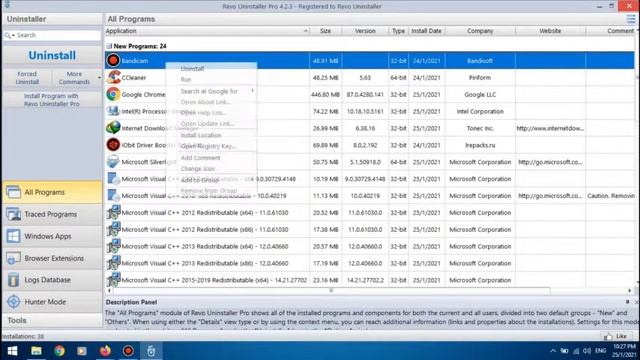This screenshot has height=360, width=640.
Task: Open the hamburger menu at top right
Action: click(631, 19)
